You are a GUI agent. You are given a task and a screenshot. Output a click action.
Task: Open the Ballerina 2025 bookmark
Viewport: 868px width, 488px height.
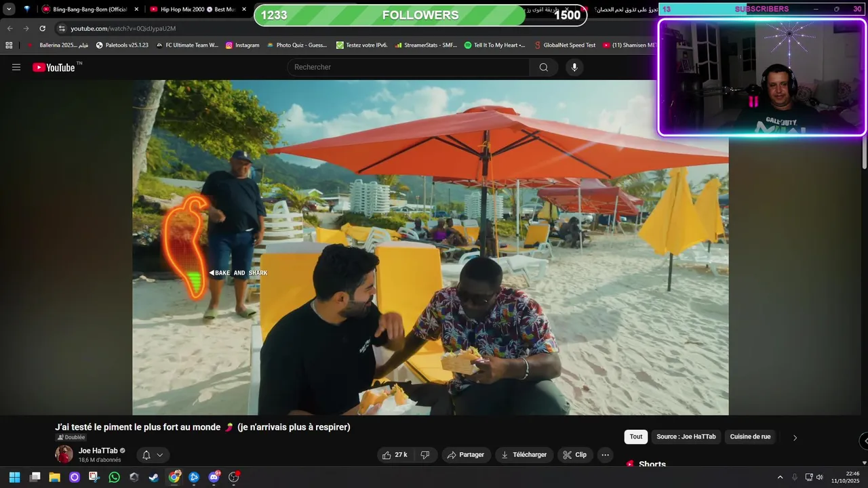pos(58,45)
